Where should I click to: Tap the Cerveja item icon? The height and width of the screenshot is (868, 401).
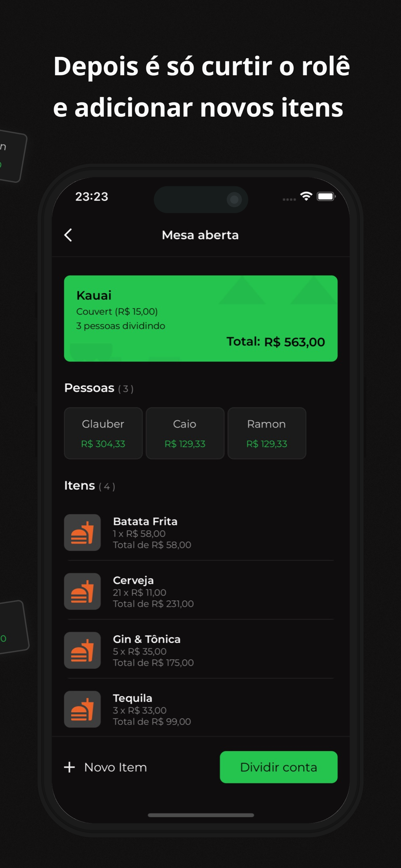(x=82, y=592)
